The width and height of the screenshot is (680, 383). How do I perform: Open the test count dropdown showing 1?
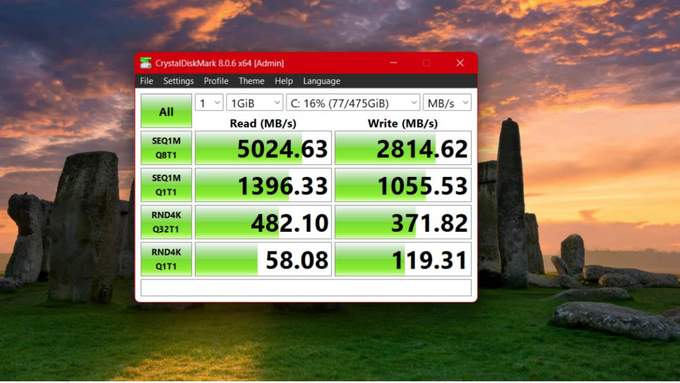click(x=209, y=103)
